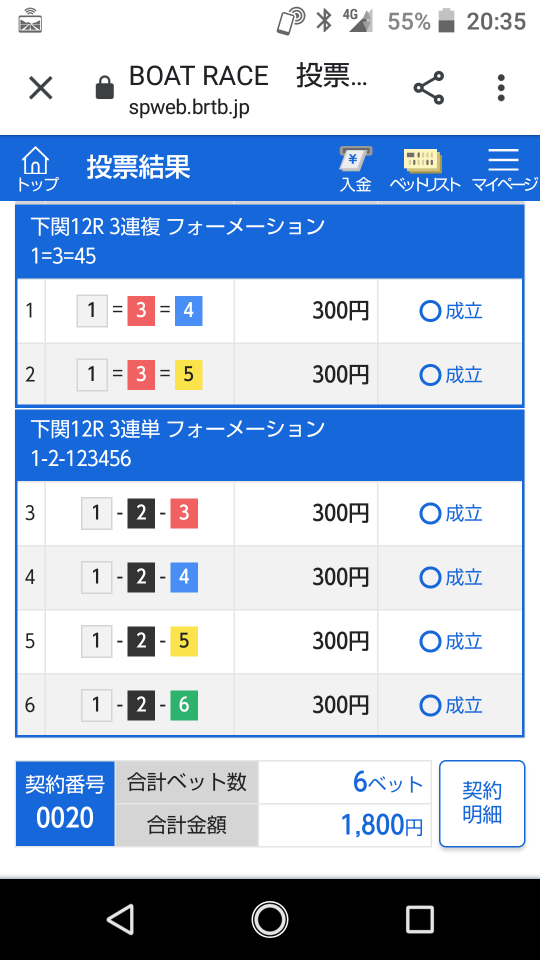Viewport: 540px width, 960px height.
Task: Tap Android back navigation button
Action: click(x=120, y=920)
